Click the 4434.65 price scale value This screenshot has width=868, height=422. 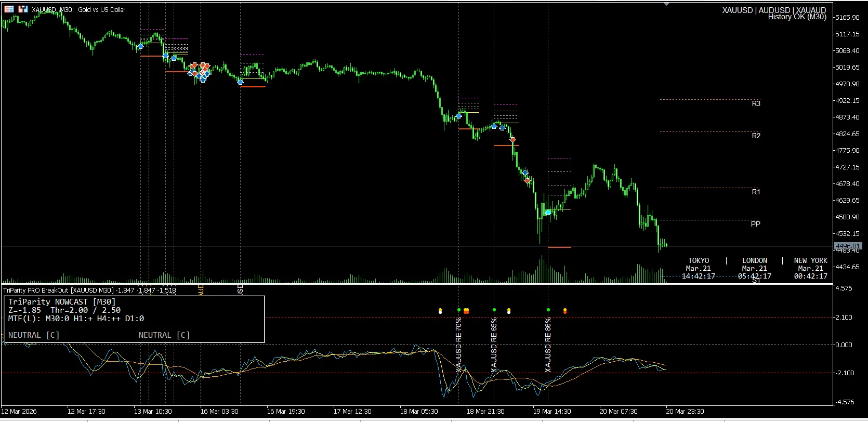(x=848, y=267)
